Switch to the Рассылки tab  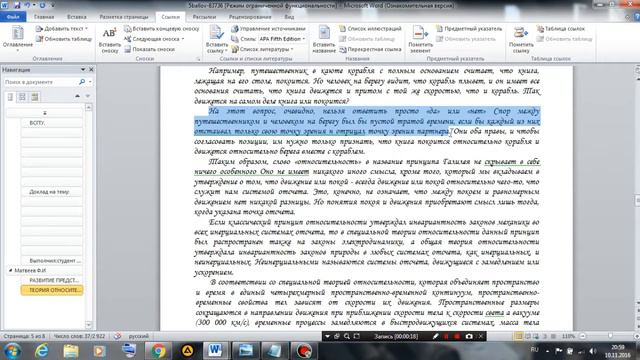[x=204, y=17]
